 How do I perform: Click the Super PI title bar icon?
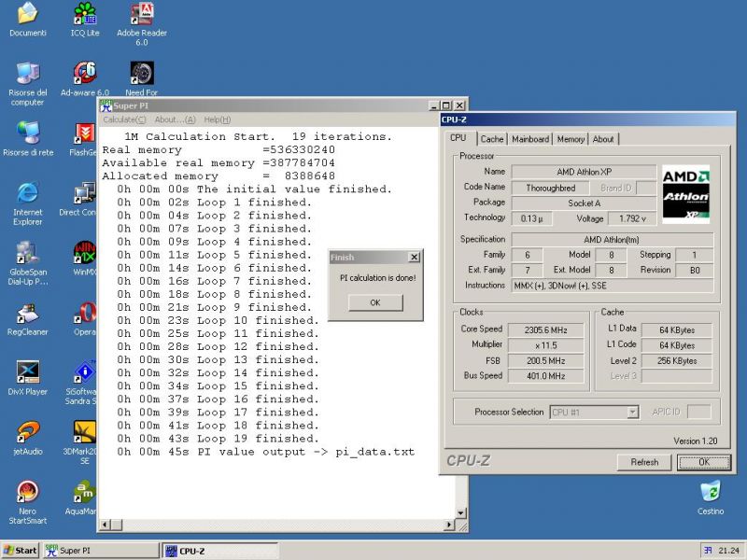106,105
